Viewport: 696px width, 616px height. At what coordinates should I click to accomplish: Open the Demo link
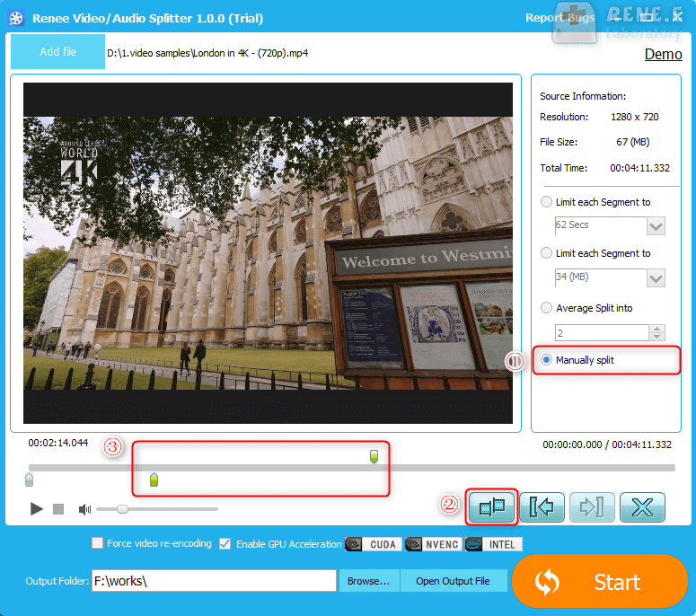click(663, 54)
